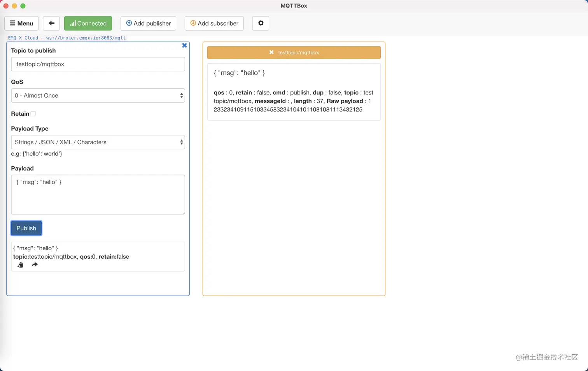Go back with the left arrow button
Viewport: 588px width, 371px height.
51,23
